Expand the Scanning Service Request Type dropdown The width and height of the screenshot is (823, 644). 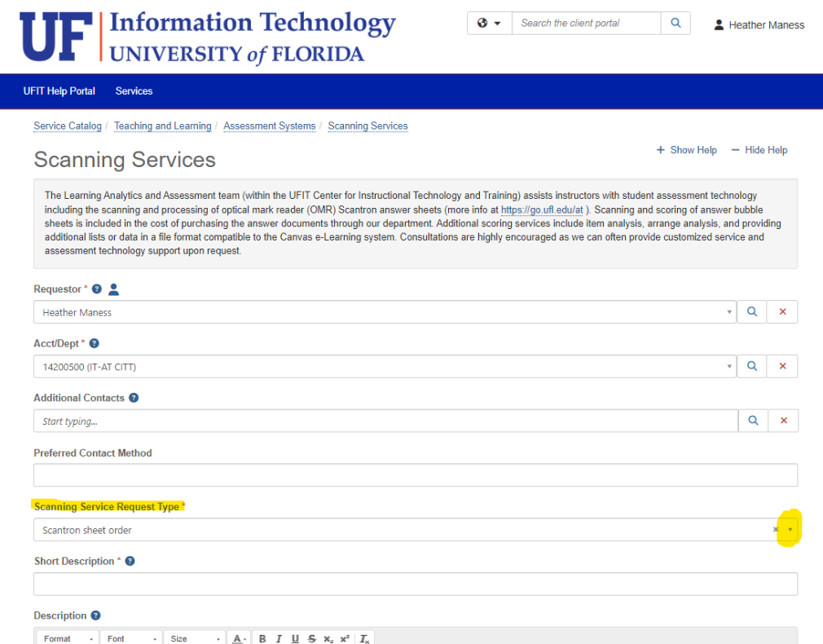[x=790, y=530]
